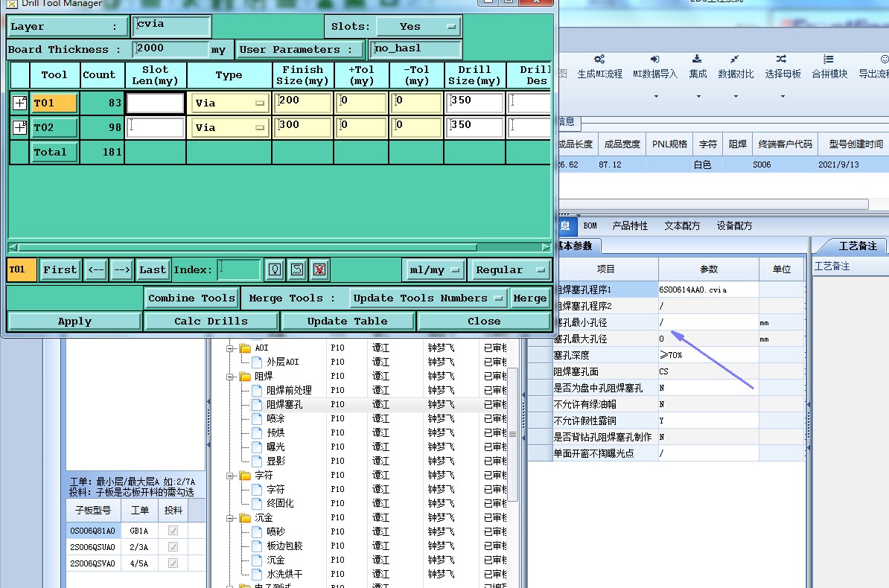The height and width of the screenshot is (588, 889).
Task: Go to First tool
Action: [x=60, y=270]
